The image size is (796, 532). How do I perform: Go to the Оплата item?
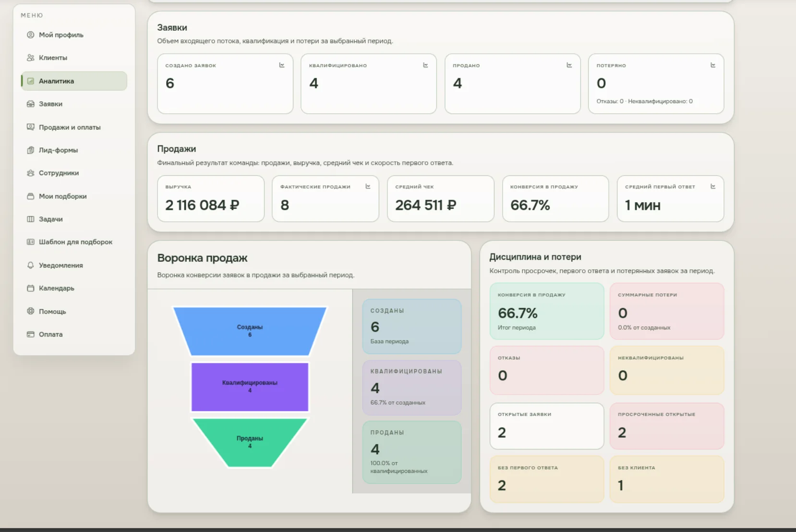[74, 334]
